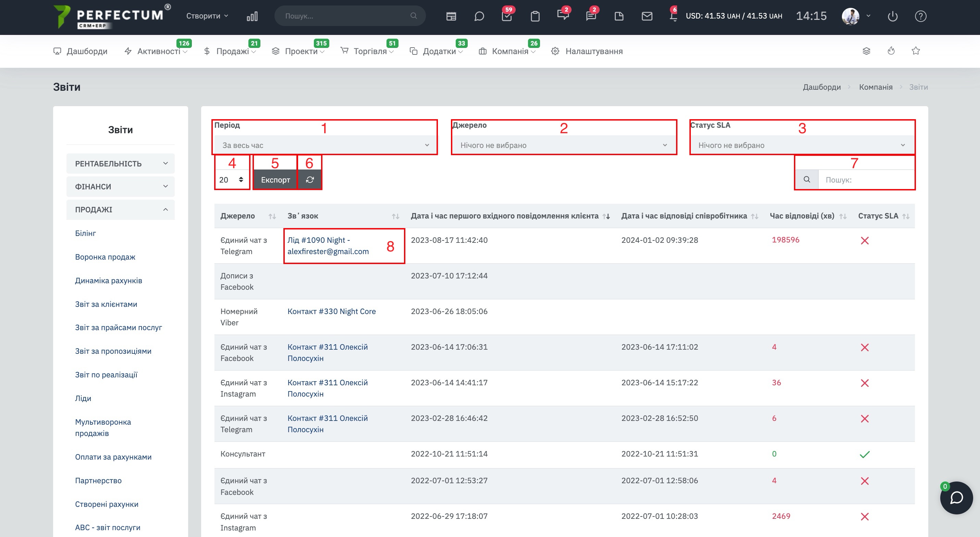
Task: Open the Джерело filter dropdown
Action: pyautogui.click(x=563, y=145)
